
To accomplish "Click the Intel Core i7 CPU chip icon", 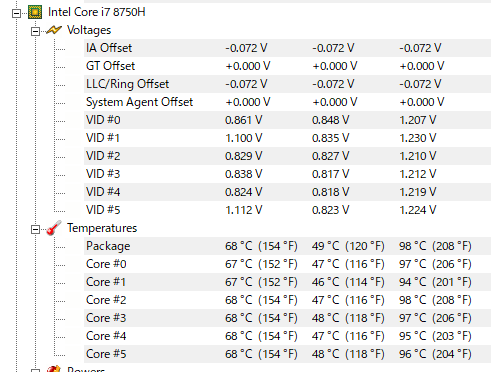I will 35,12.
